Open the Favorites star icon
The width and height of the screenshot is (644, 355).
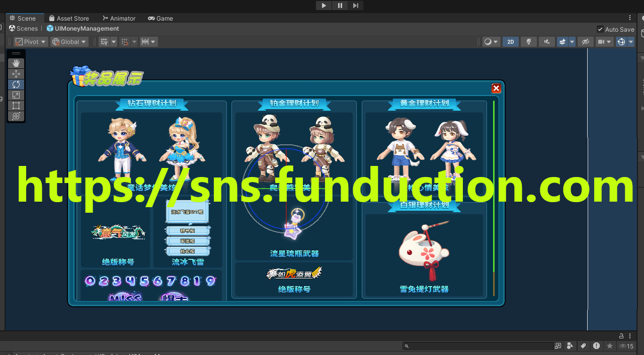point(610,346)
